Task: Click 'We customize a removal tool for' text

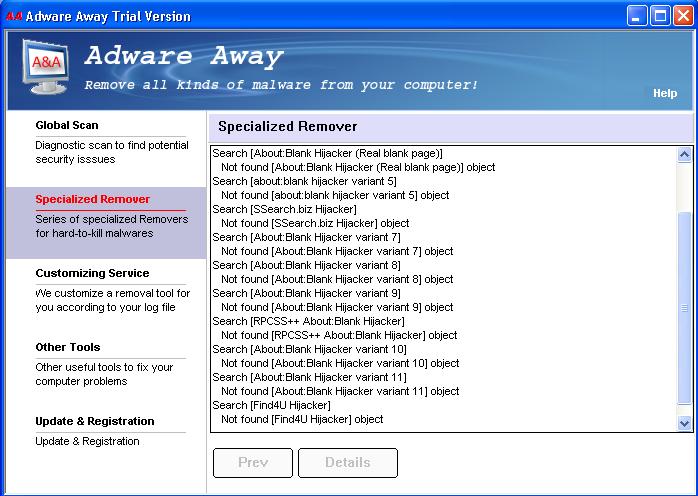Action: coord(113,293)
